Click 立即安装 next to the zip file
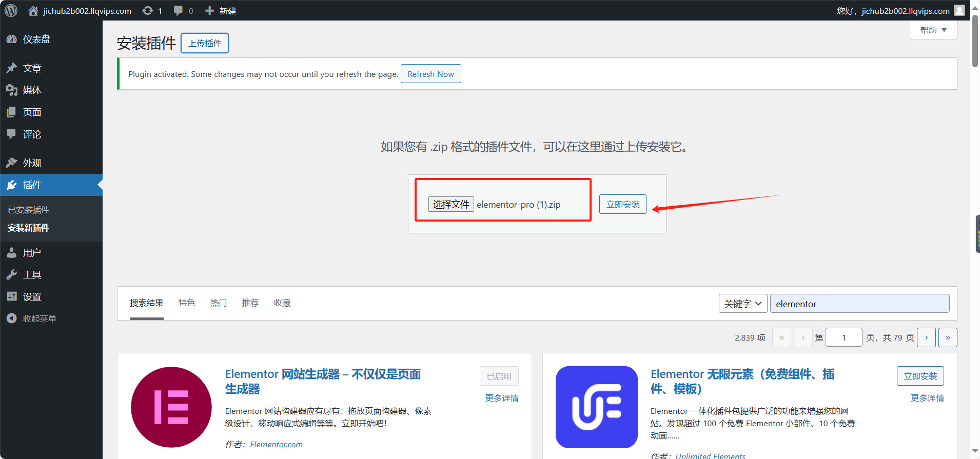Image resolution: width=980 pixels, height=459 pixels. (623, 204)
